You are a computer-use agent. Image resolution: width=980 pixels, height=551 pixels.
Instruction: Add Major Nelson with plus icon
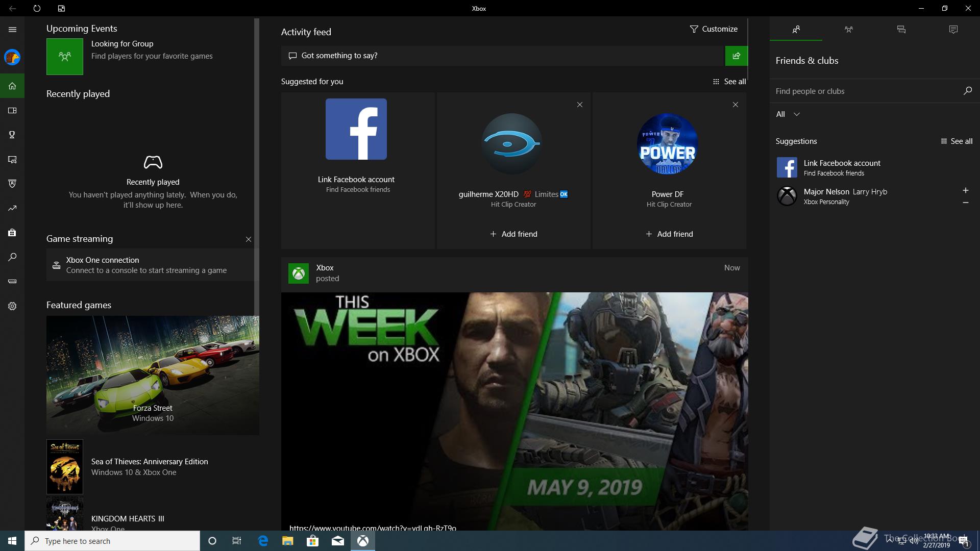[x=965, y=190]
